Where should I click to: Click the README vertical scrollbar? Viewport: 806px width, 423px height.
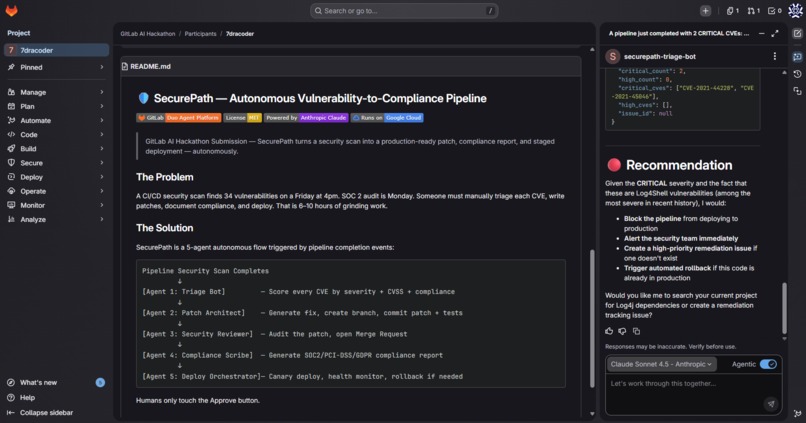click(592, 319)
